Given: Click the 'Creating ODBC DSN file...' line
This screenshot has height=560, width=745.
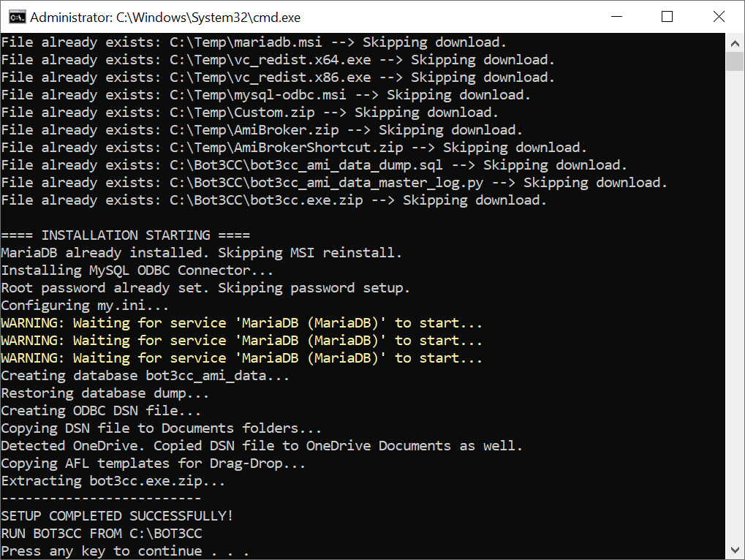Looking at the screenshot, I should coord(101,411).
